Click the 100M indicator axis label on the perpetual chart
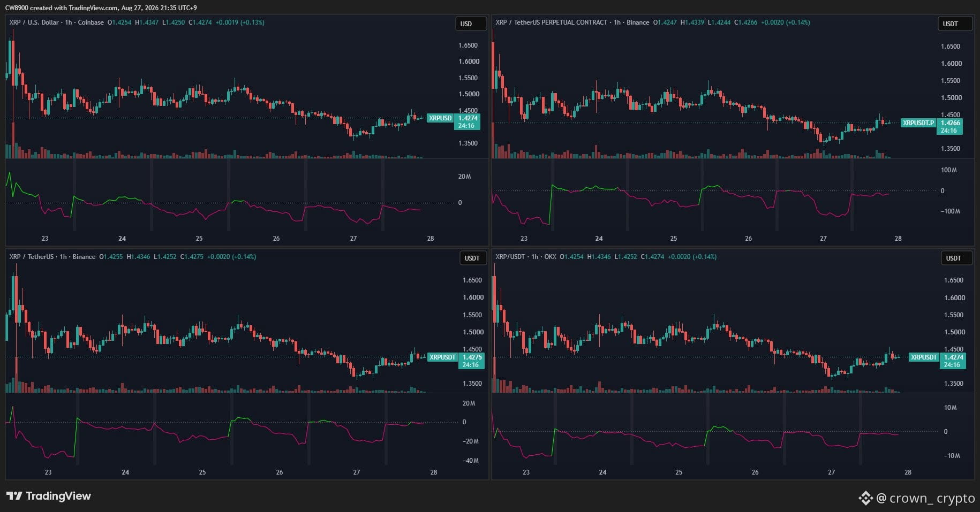Viewport: 980px width, 512px height. point(949,170)
